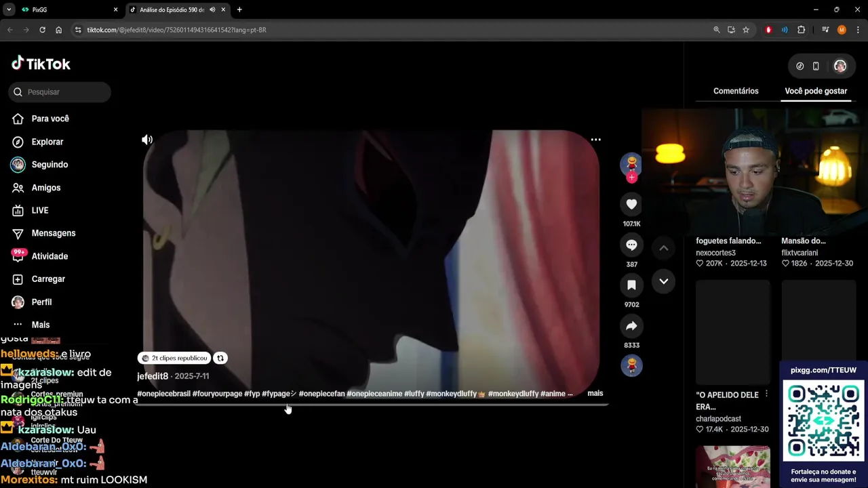
Task: Open comments bubble icon
Action: [631, 245]
